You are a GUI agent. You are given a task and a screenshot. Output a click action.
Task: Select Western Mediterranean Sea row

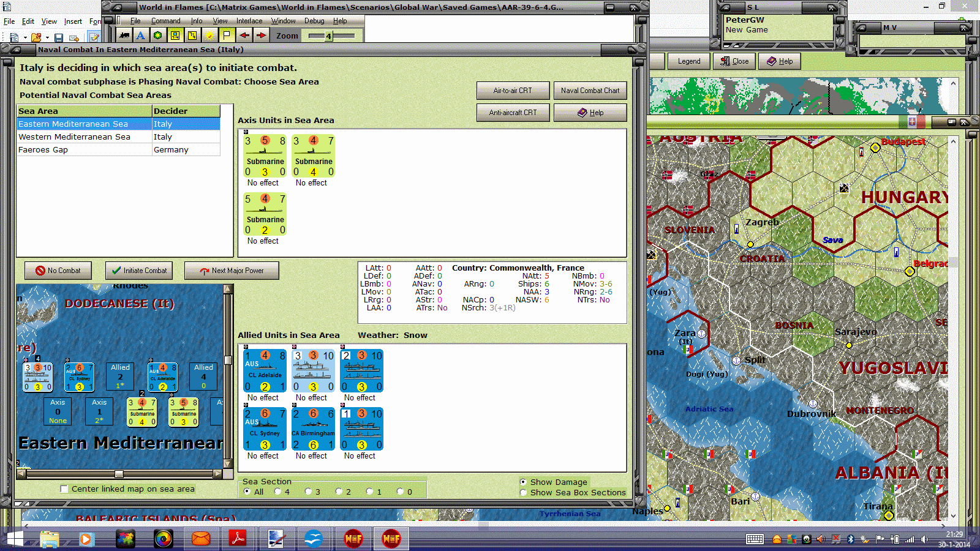(118, 137)
